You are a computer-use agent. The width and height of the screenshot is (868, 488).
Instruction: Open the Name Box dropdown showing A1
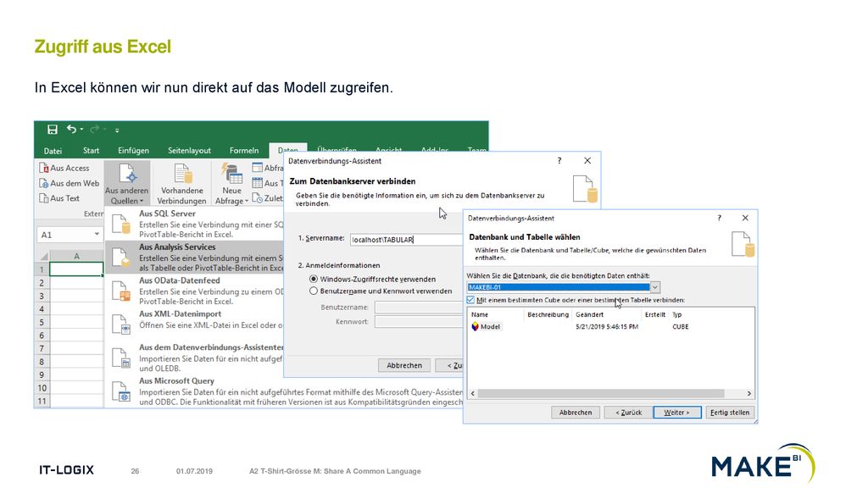97,234
